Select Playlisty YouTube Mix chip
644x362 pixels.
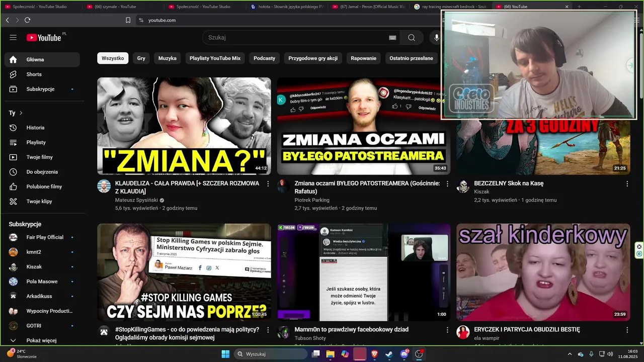pyautogui.click(x=215, y=58)
